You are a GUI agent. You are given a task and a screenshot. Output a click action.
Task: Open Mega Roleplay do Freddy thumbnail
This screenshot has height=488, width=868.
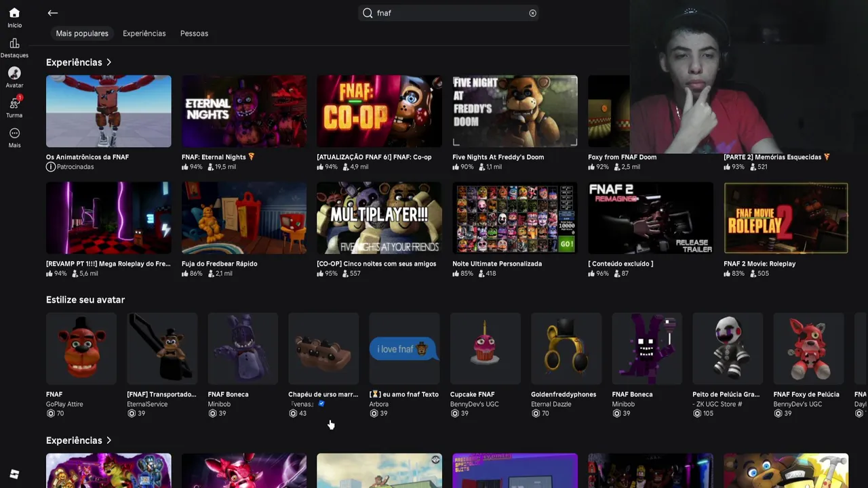[108, 218]
